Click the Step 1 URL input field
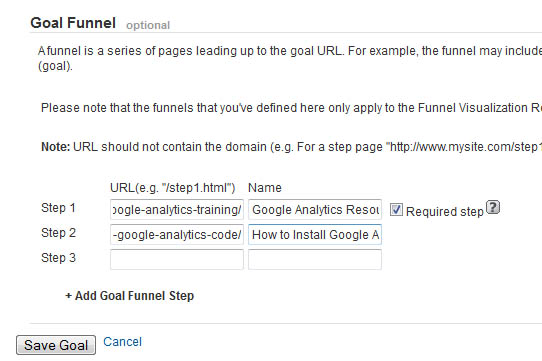 177,209
